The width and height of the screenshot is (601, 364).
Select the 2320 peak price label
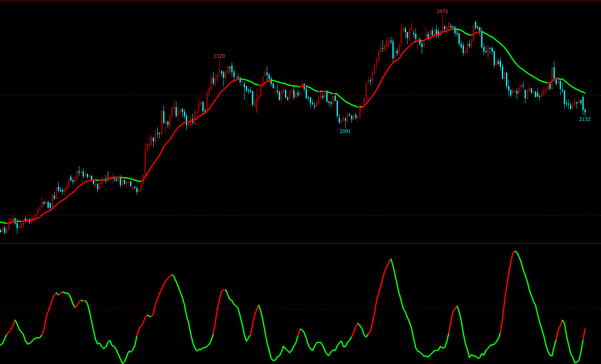coord(219,56)
